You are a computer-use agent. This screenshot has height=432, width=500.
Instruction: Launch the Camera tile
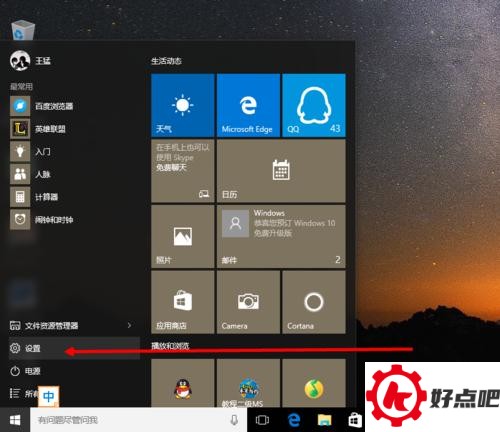248,302
